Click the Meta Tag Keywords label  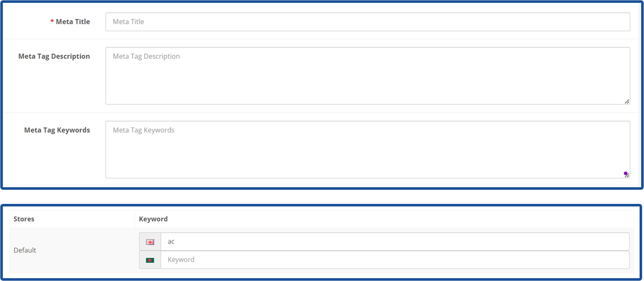click(57, 130)
